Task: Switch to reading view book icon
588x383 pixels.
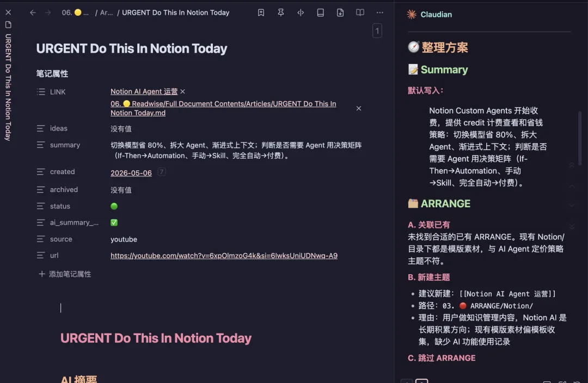Action: tap(360, 13)
